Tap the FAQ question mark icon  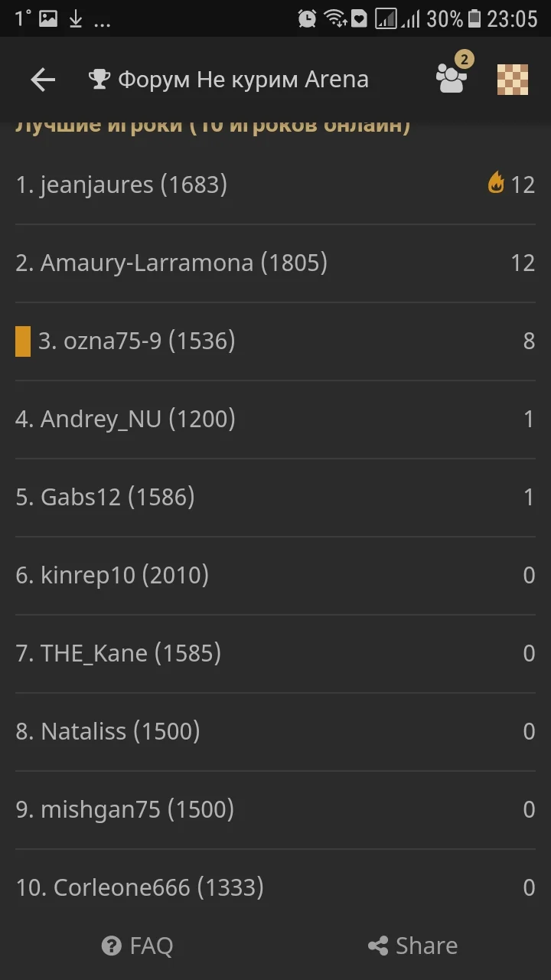(x=112, y=946)
